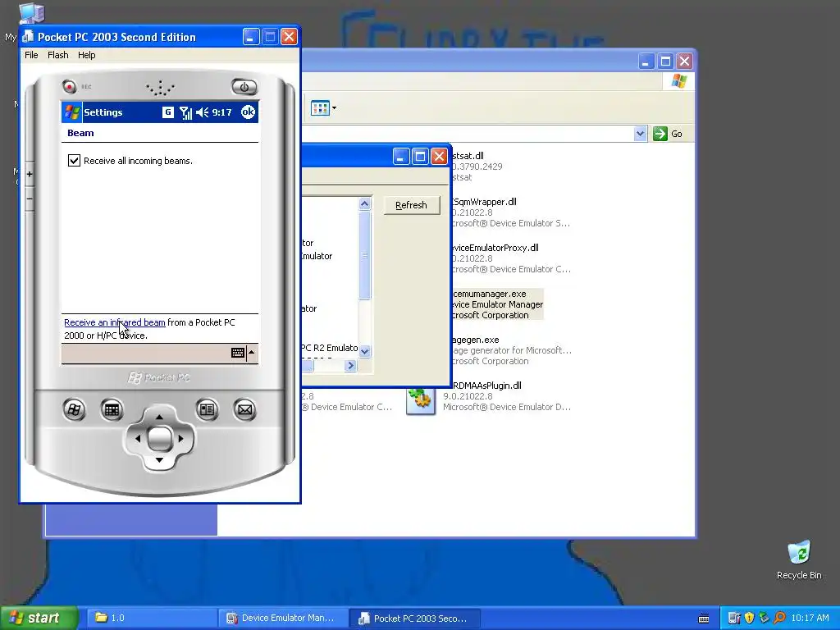Click horizontal scroll right arrow in emulator list
Viewport: 840px width, 630px height.
[x=350, y=365]
